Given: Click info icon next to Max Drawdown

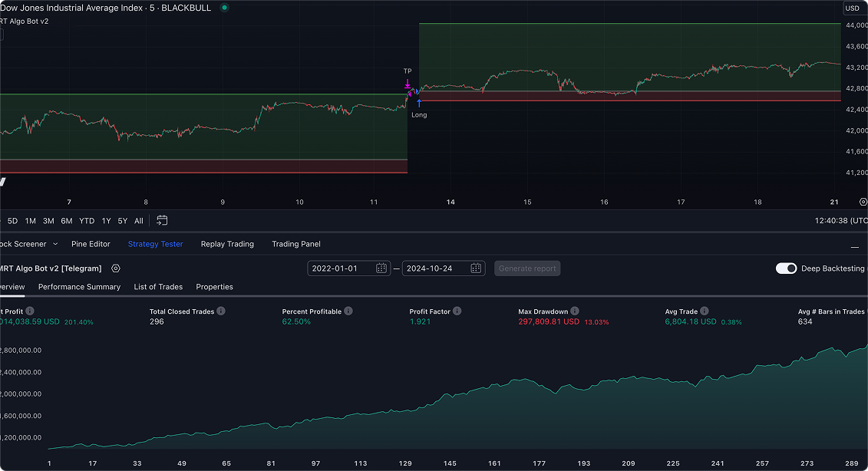Looking at the screenshot, I should (575, 311).
